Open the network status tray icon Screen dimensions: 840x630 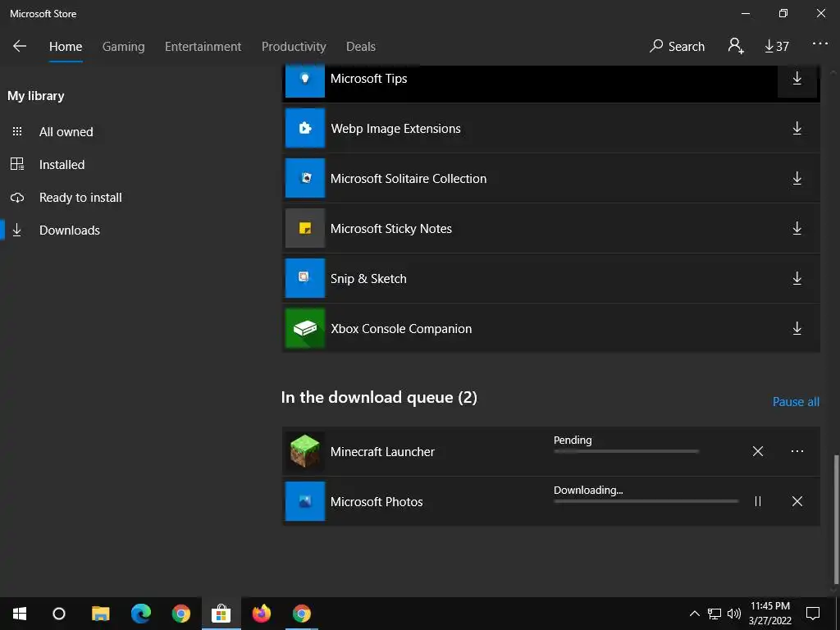[714, 614]
